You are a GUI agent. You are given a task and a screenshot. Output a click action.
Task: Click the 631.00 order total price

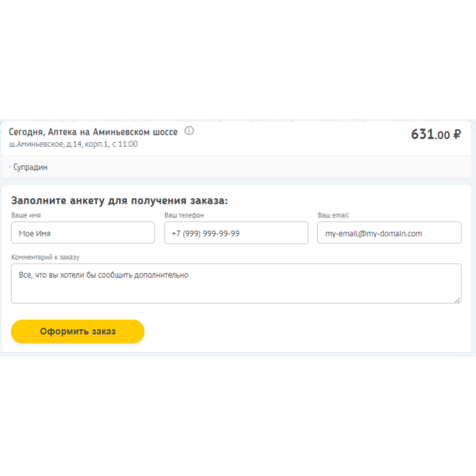pyautogui.click(x=430, y=135)
